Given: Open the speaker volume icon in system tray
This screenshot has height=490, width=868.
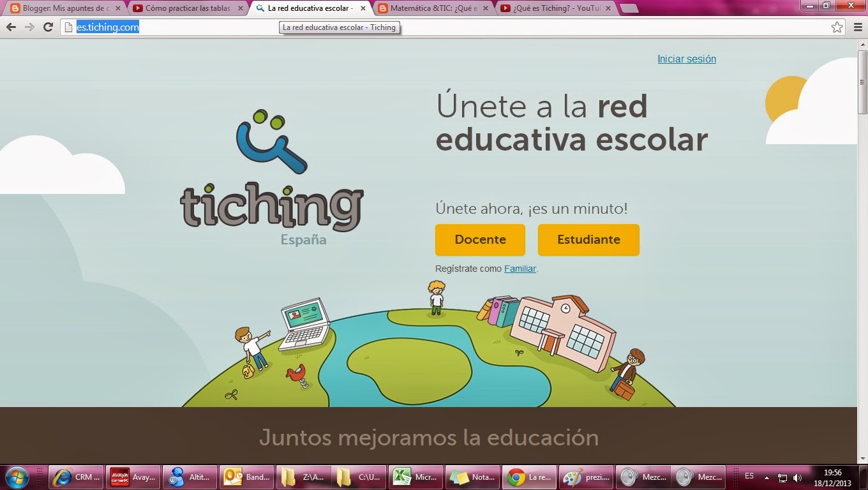Looking at the screenshot, I should pyautogui.click(x=798, y=477).
